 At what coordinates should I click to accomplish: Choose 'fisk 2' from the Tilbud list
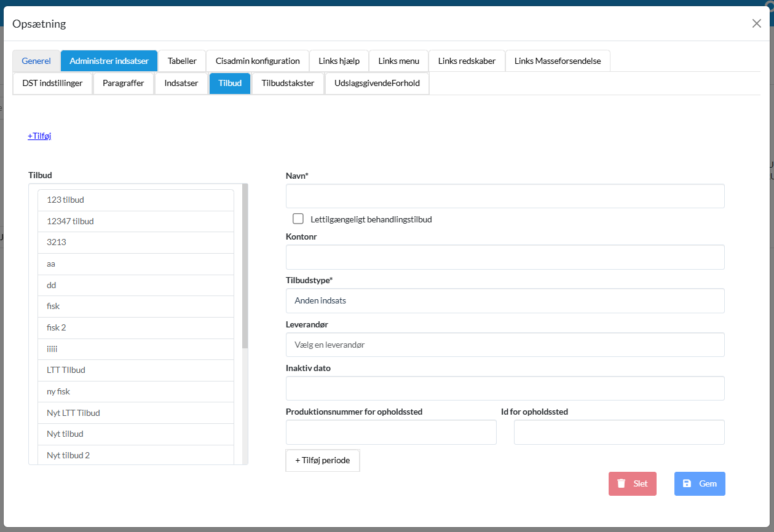pos(135,327)
